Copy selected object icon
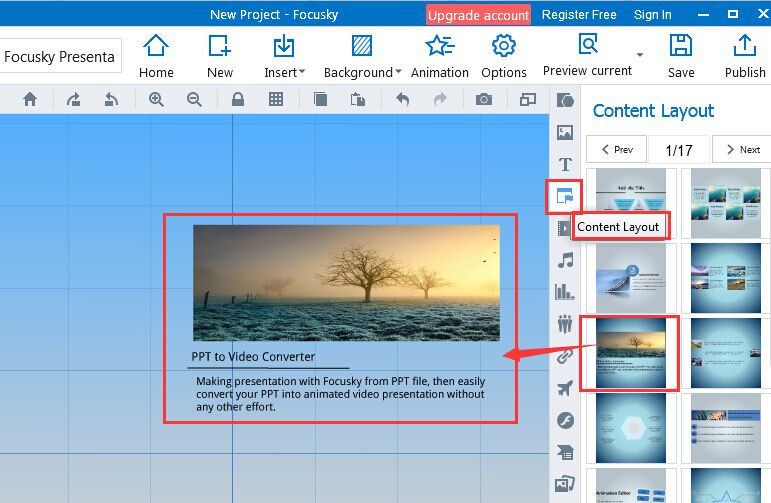The image size is (771, 503). click(x=320, y=99)
